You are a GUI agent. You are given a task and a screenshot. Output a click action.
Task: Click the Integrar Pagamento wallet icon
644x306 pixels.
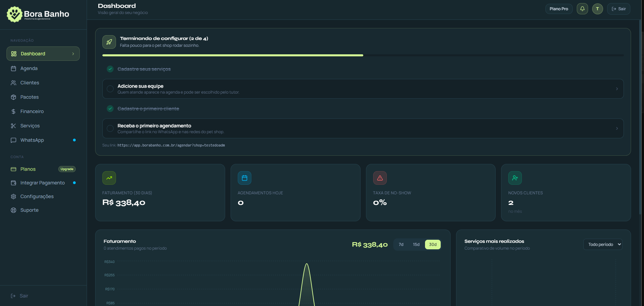(14, 183)
